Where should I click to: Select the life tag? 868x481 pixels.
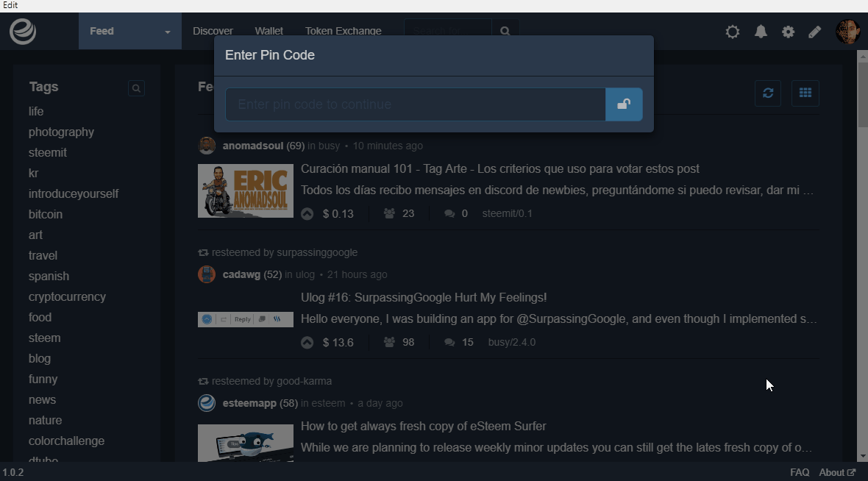36,111
